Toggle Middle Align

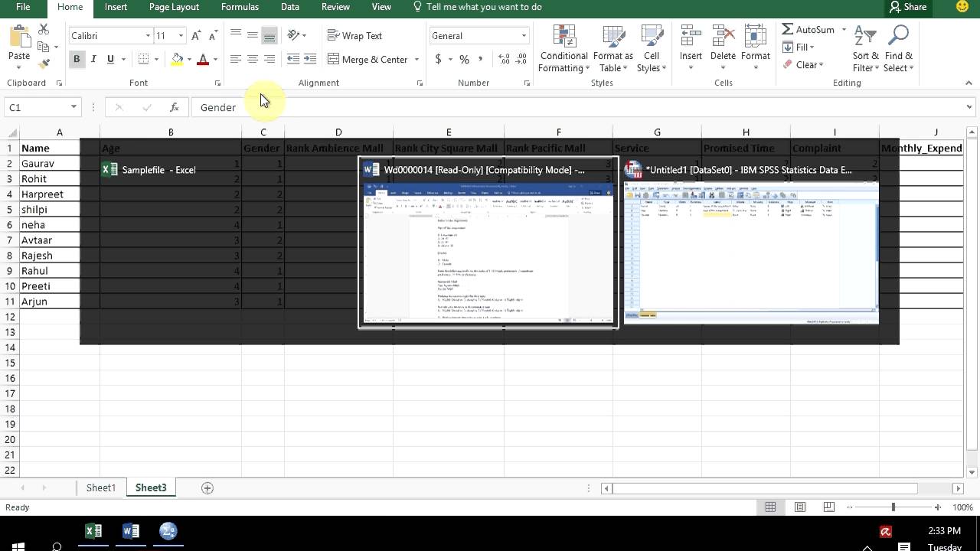click(253, 35)
